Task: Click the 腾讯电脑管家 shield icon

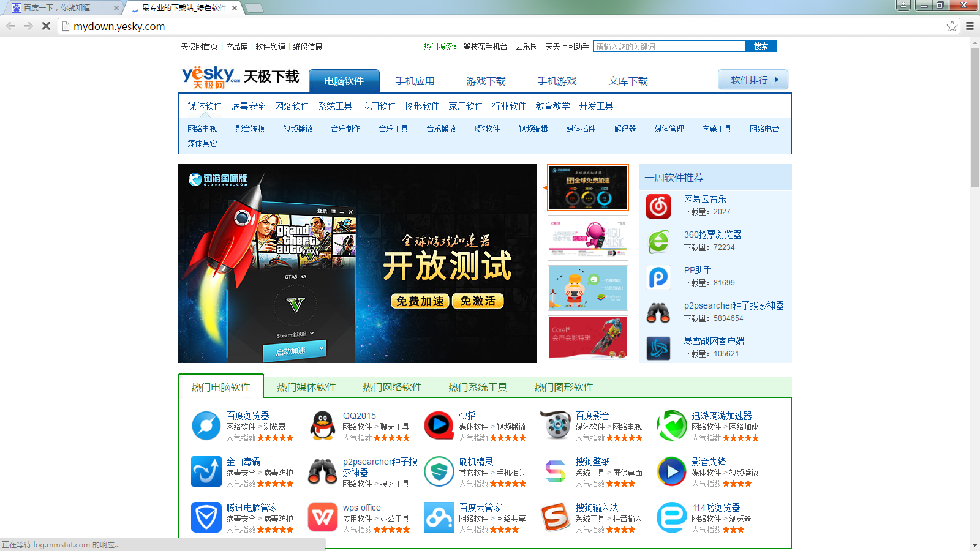Action: 206,517
